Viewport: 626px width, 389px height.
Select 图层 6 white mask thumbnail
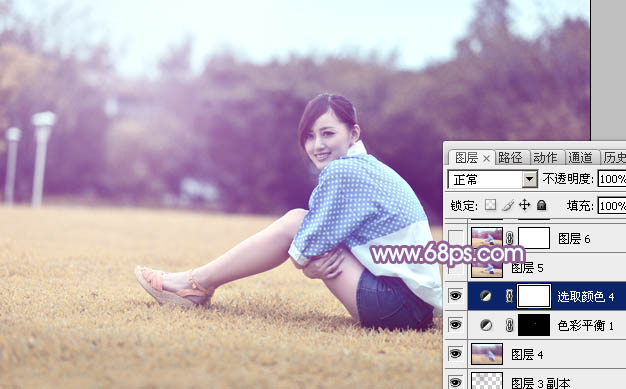(x=534, y=238)
